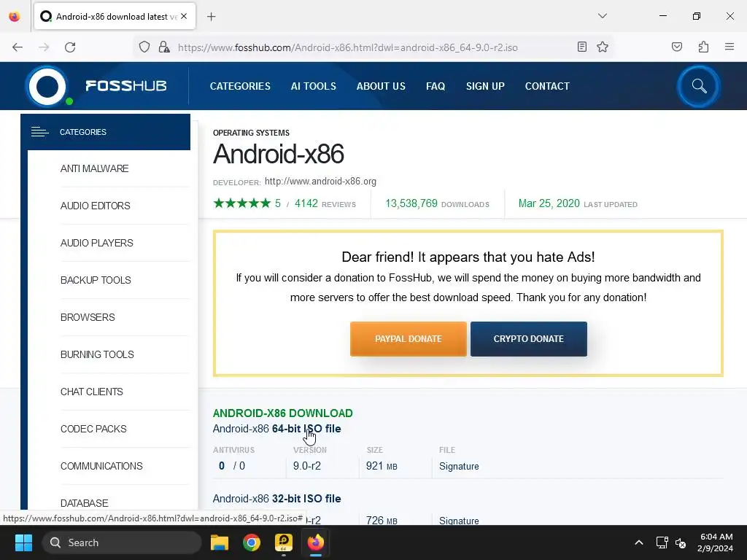This screenshot has height=560, width=747.
Task: Click the antivirus result 0 / 0
Action: 232,466
